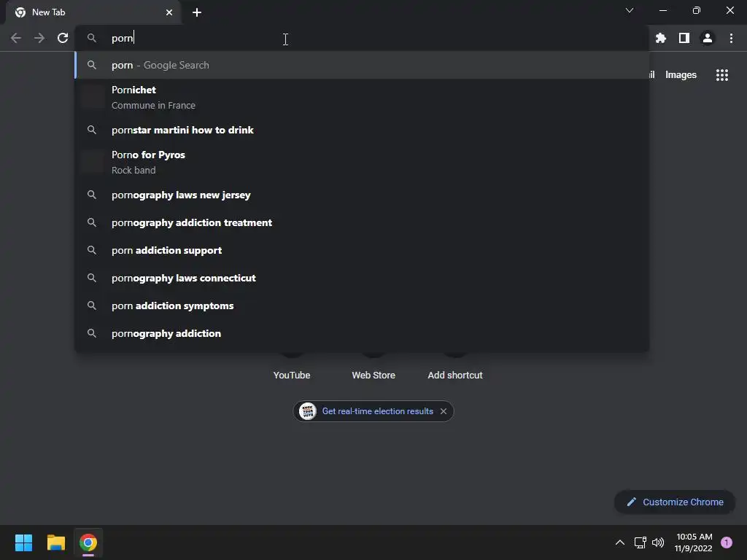Select the pornography laws new jersey suggestion
The height and width of the screenshot is (560, 747).
click(362, 195)
